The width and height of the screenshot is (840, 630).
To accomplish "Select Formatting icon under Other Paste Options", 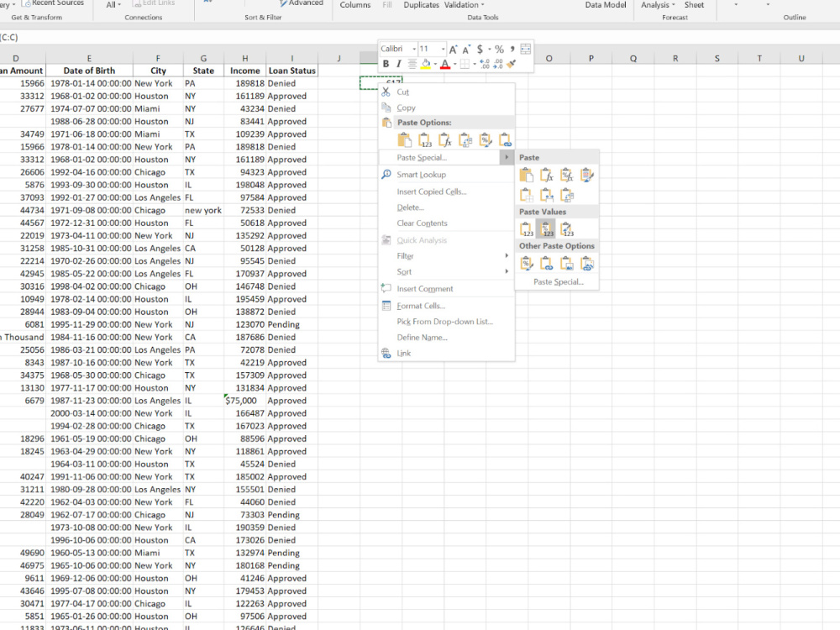I will pos(527,264).
